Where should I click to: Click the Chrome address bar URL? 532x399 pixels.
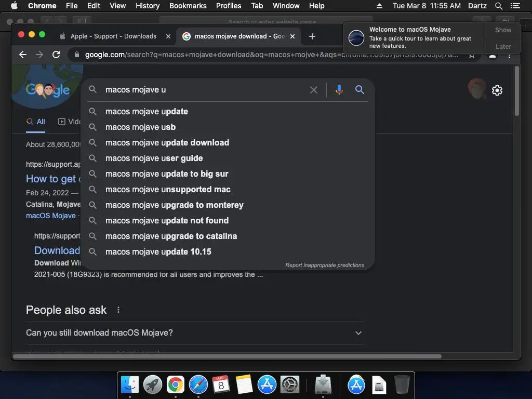tap(271, 55)
